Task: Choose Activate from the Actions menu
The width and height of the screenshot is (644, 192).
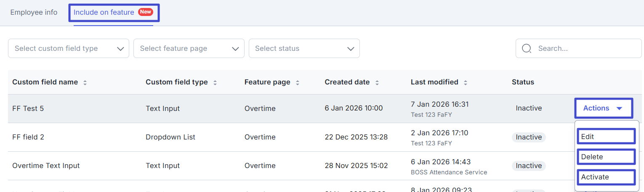Action: [x=605, y=177]
